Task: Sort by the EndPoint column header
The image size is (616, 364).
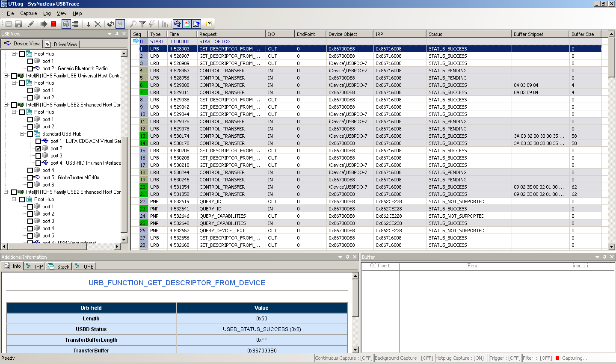Action: [310, 34]
